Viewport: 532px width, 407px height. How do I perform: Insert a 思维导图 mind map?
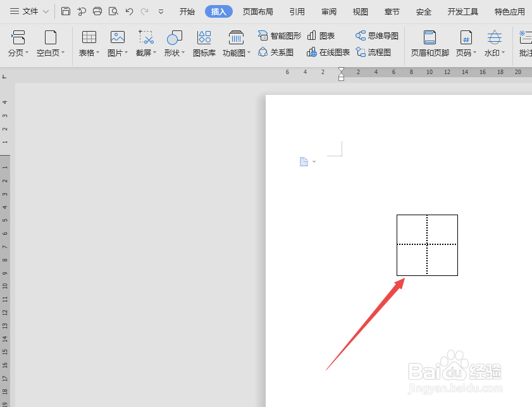point(376,35)
